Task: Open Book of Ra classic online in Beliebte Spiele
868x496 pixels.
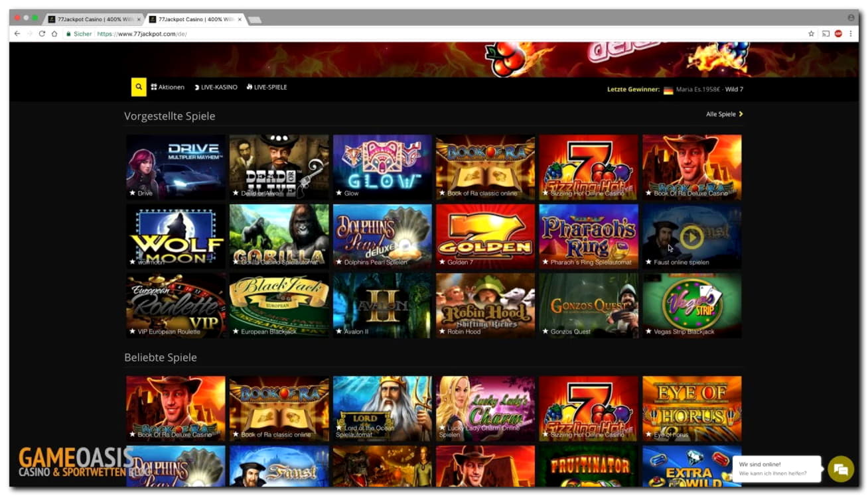Action: tap(279, 408)
